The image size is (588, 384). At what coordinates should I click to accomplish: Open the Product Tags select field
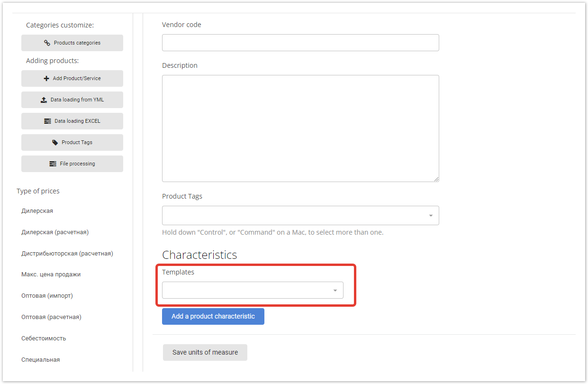click(300, 215)
